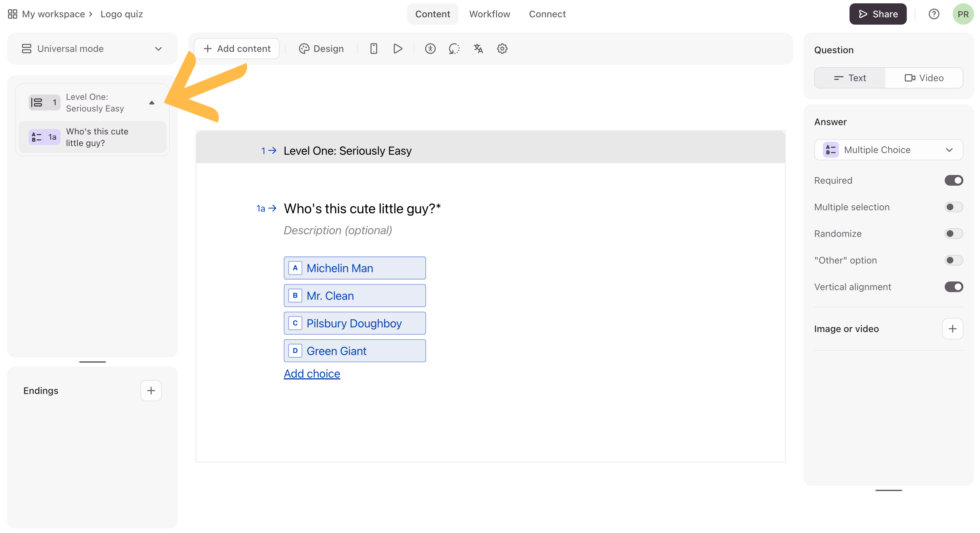
Task: Click the multiple choice icon labeled 1a
Action: (x=45, y=137)
